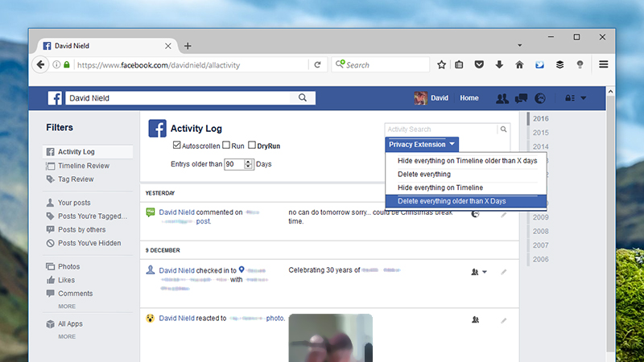Open the 'photo.' link in reaction entry
Image resolution: width=644 pixels, height=362 pixels.
click(x=275, y=318)
